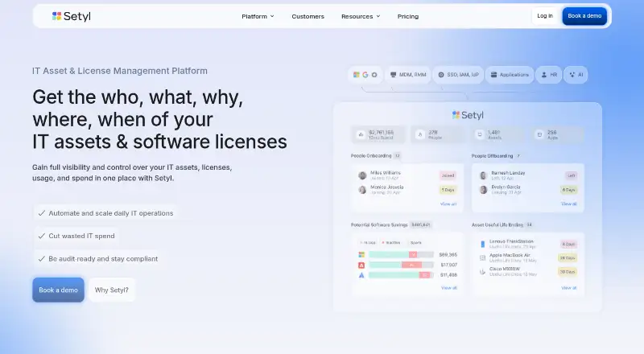Click the $11,408 savings amount
This screenshot has width=644, height=354.
(449, 275)
